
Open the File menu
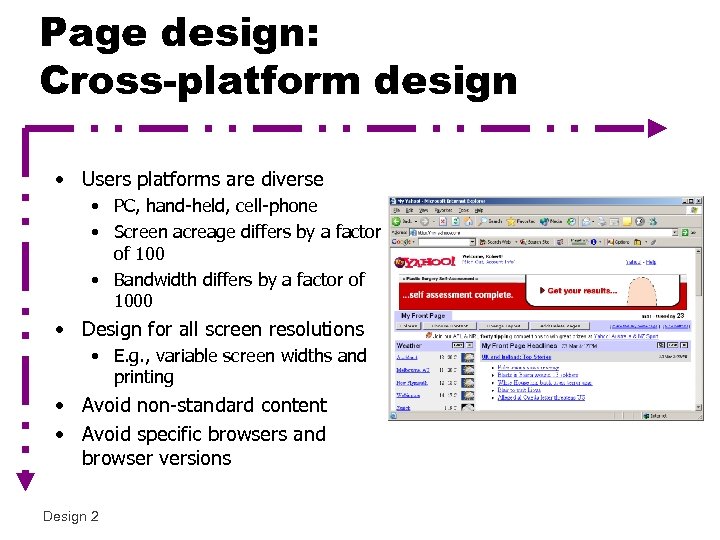(x=396, y=210)
